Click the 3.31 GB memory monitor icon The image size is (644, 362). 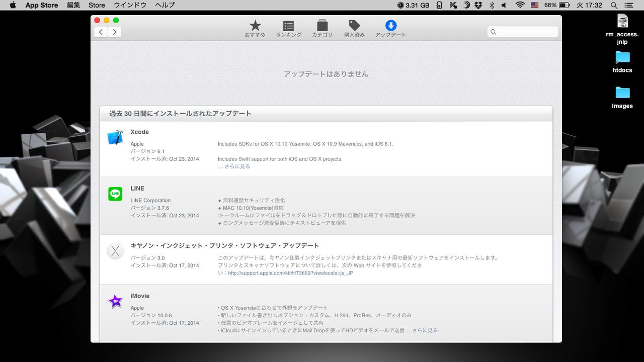click(x=414, y=5)
